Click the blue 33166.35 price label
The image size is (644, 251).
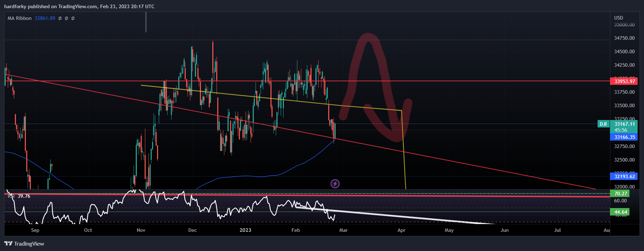624,137
